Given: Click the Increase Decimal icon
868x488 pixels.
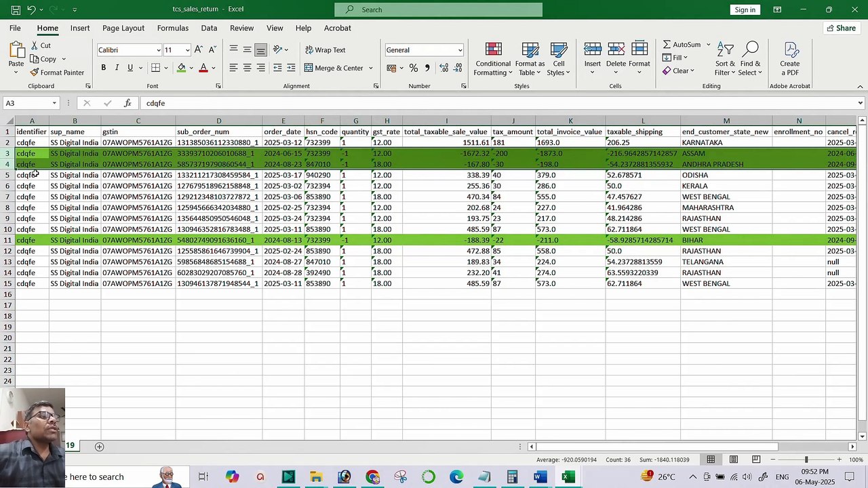Looking at the screenshot, I should click(444, 68).
